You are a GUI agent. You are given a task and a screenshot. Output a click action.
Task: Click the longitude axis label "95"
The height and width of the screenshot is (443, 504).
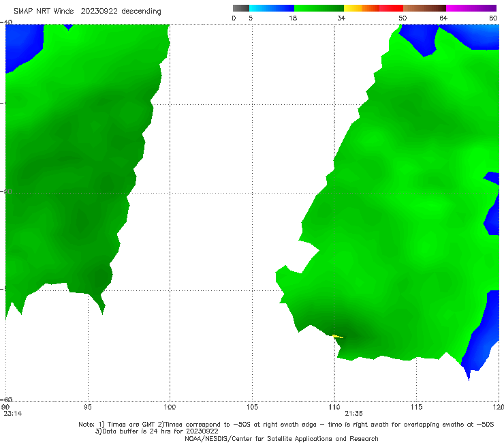tap(87, 407)
